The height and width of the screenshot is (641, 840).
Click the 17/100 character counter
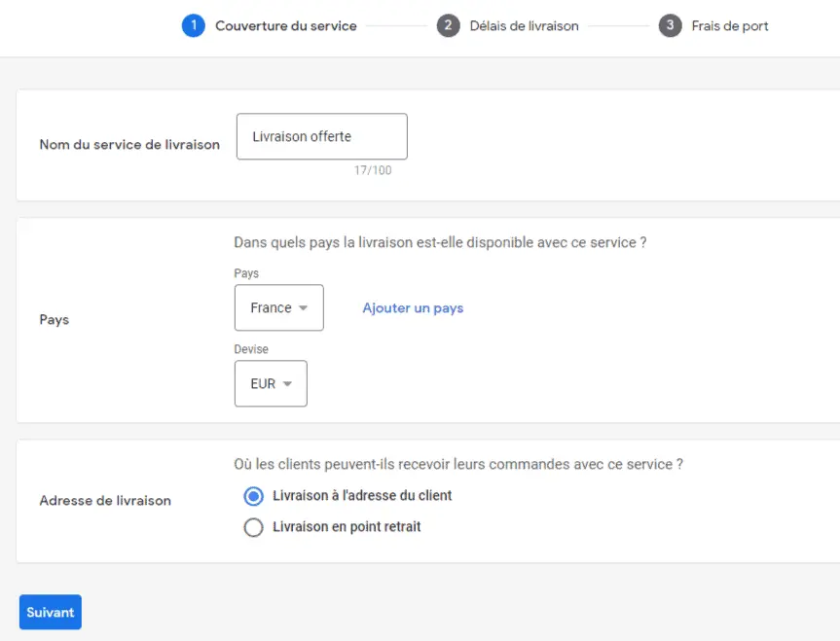click(x=373, y=170)
